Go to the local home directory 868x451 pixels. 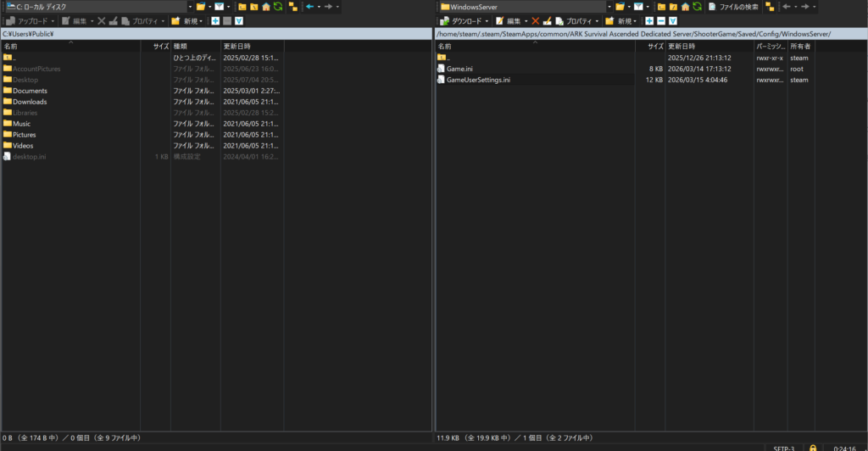pos(266,7)
